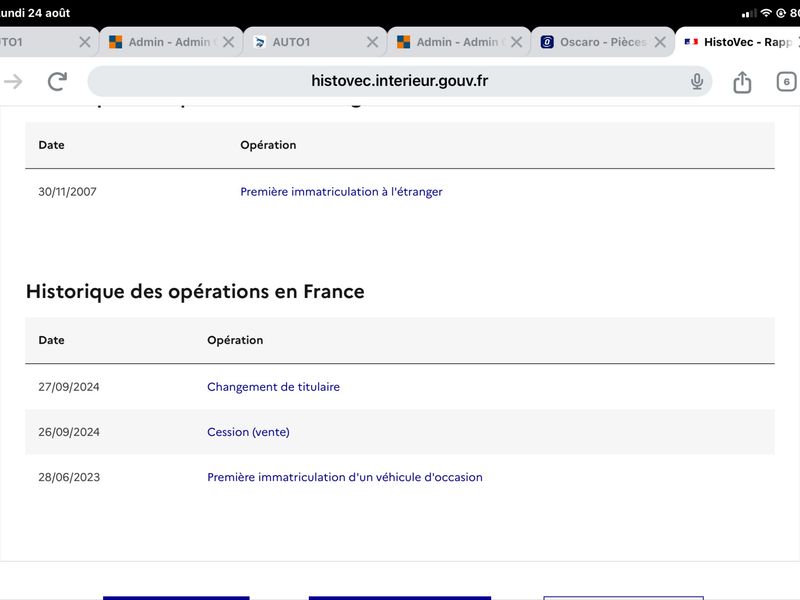This screenshot has width=800, height=600.
Task: Close the second Admin - Admin tab
Action: (x=516, y=42)
